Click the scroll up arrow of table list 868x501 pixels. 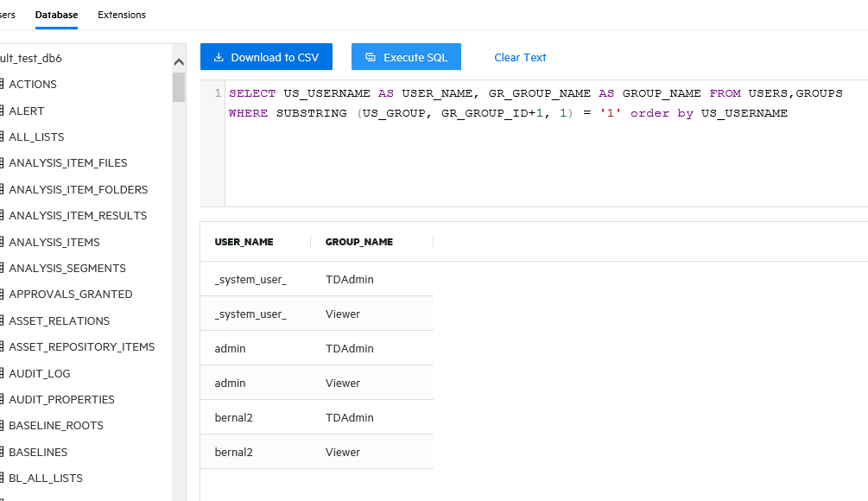(179, 62)
